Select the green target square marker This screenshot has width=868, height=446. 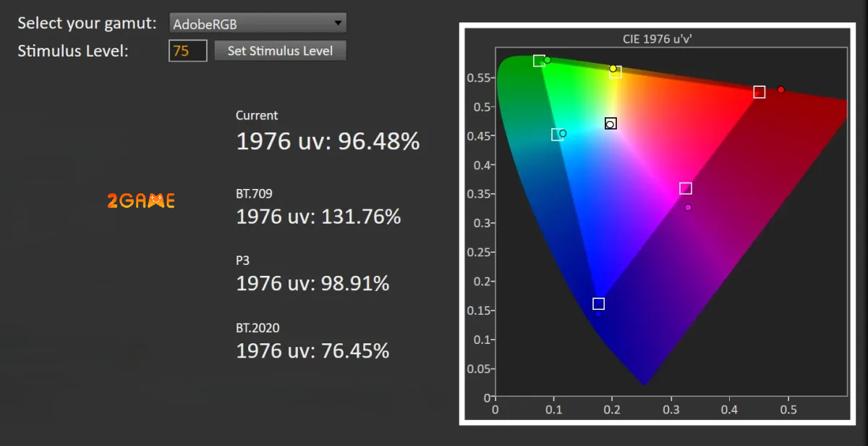(x=539, y=61)
